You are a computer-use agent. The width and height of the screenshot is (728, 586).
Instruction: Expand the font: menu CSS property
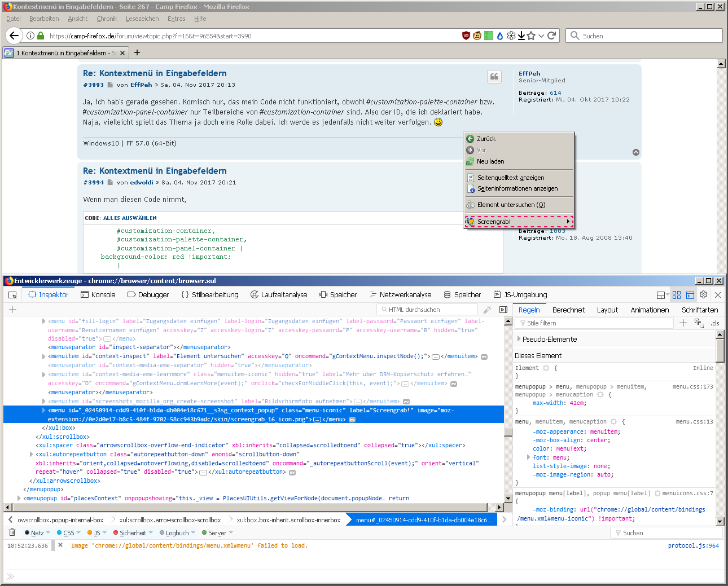tap(528, 457)
